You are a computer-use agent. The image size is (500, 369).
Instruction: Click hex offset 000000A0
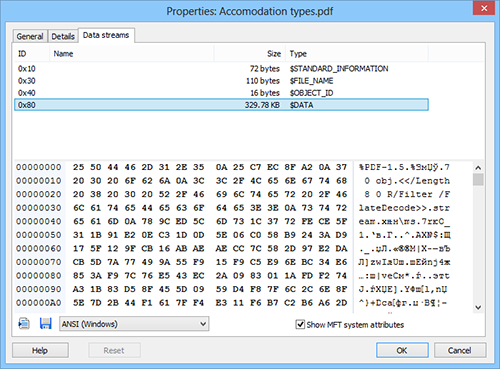point(39,303)
